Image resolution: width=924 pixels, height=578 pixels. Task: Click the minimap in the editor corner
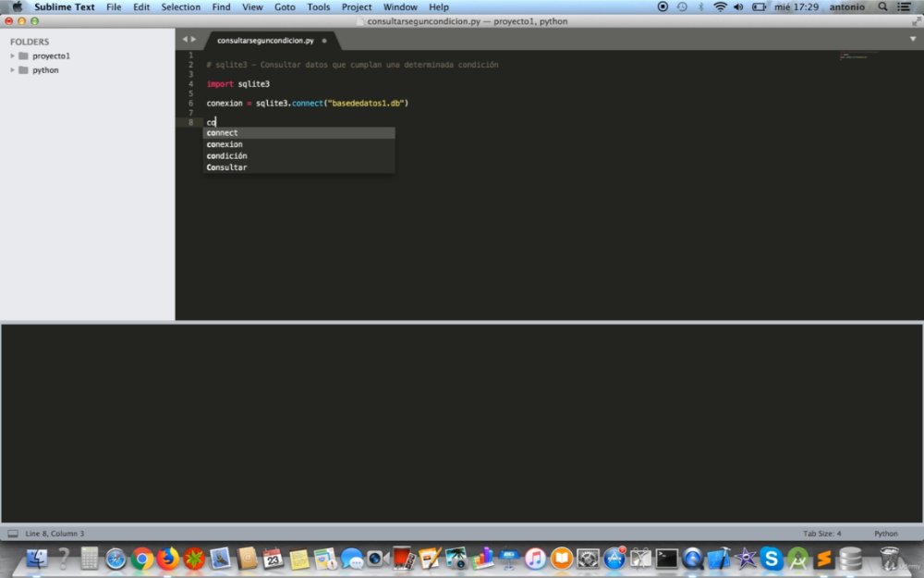point(857,56)
